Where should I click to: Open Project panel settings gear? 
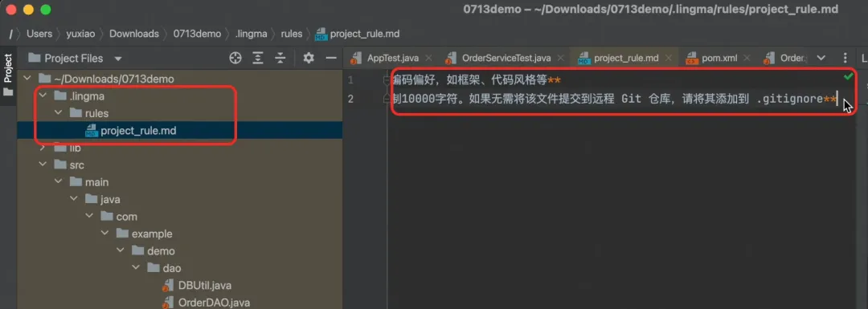[x=309, y=58]
